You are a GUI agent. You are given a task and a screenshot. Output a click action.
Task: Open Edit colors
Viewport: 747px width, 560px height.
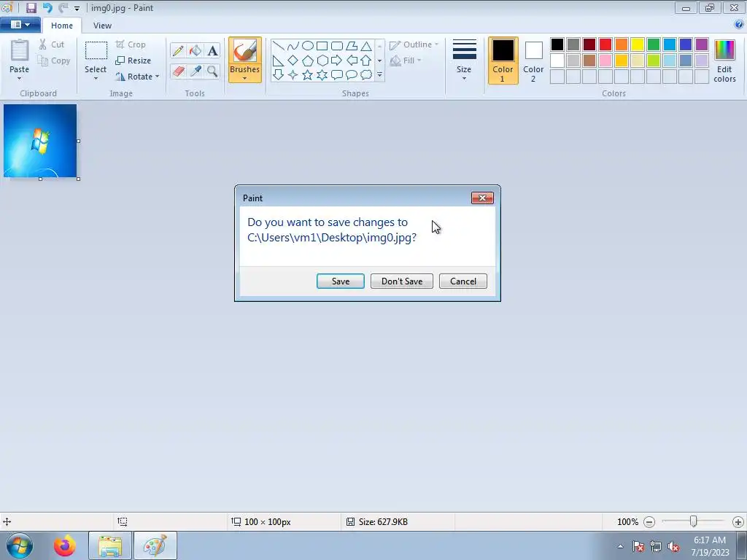point(724,61)
